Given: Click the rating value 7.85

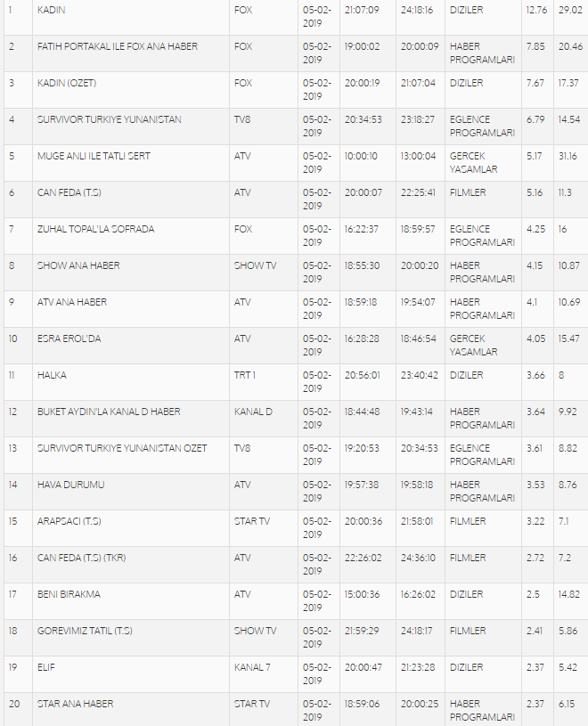Looking at the screenshot, I should click(535, 46).
